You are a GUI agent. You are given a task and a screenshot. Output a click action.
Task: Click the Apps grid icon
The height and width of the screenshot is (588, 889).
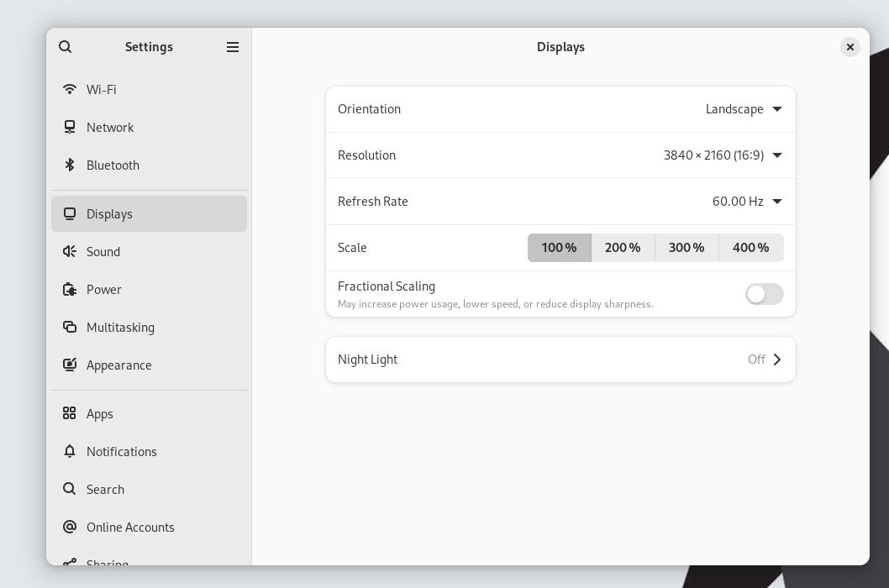point(69,413)
